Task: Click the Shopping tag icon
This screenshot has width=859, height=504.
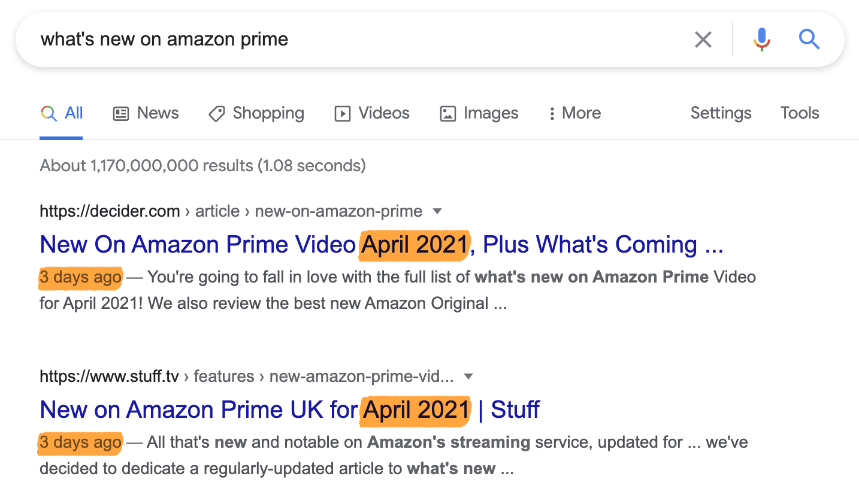Action: coord(216,113)
